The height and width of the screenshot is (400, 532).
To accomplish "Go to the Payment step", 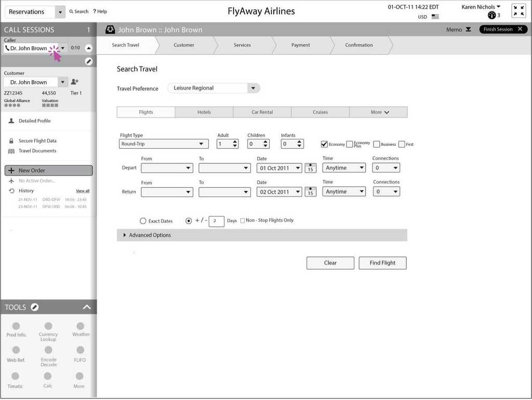I will pyautogui.click(x=300, y=45).
